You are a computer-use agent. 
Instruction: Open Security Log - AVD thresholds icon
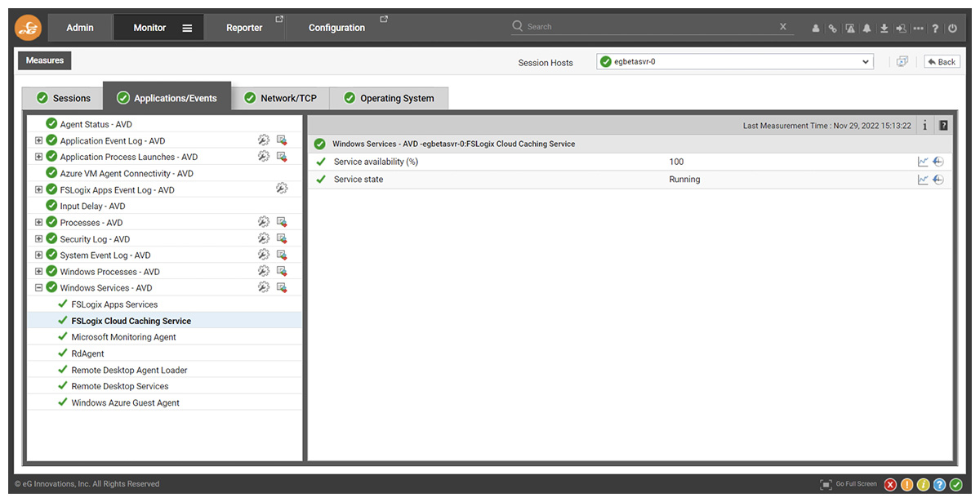282,238
